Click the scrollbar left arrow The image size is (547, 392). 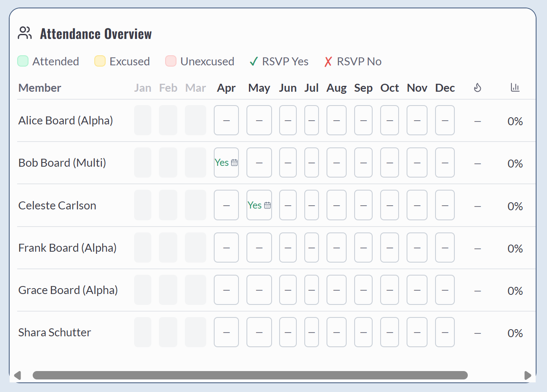point(17,375)
